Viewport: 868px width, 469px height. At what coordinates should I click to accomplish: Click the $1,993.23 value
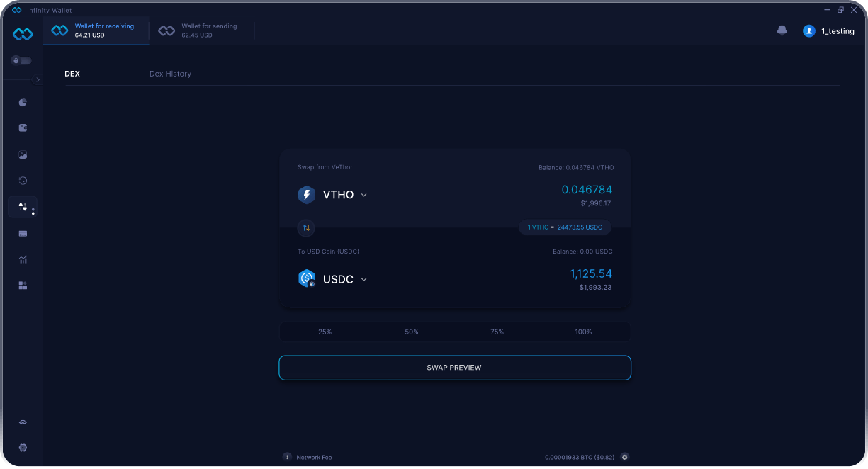[595, 287]
